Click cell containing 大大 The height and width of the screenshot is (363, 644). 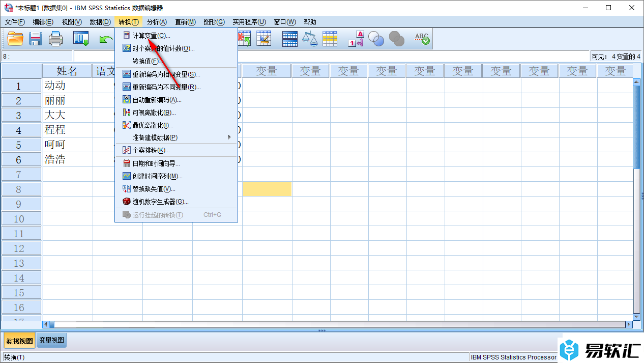[x=67, y=115]
